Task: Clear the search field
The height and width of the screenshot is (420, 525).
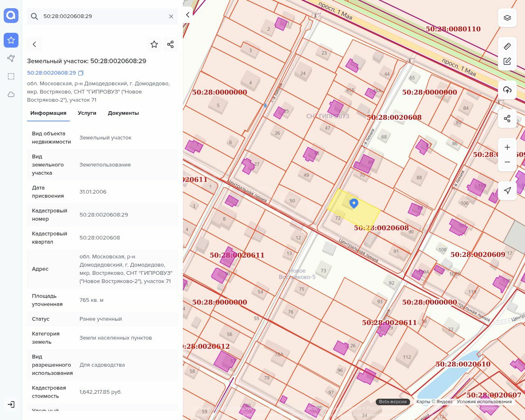Action: [171, 16]
